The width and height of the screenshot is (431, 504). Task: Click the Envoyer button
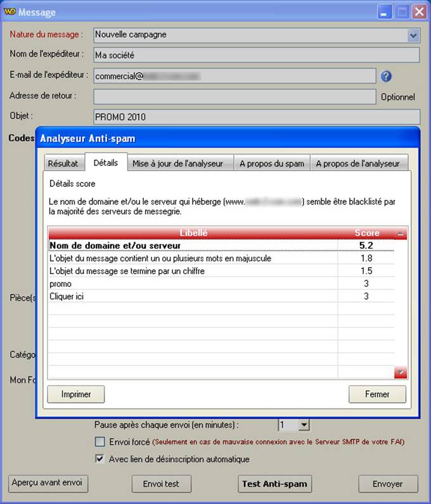[x=388, y=484]
